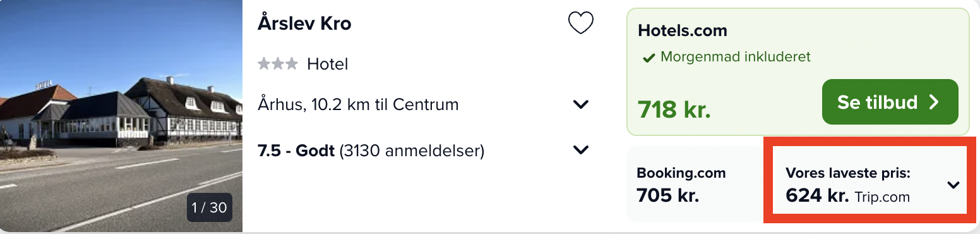Click the Hotels.com offer title

[683, 30]
